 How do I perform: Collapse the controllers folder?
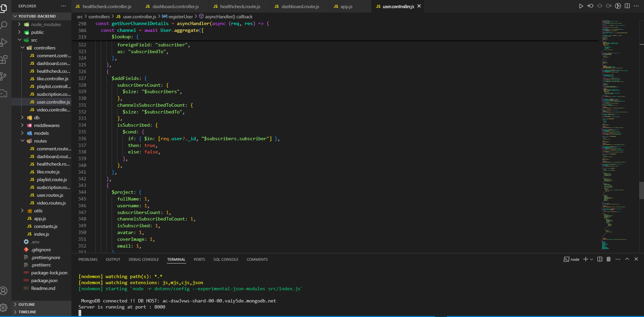point(41,48)
